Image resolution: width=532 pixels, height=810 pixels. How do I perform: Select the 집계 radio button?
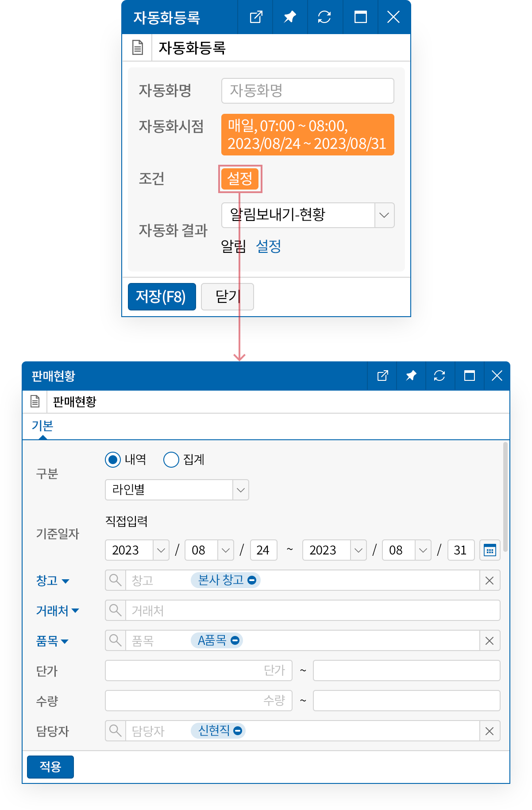(171, 460)
